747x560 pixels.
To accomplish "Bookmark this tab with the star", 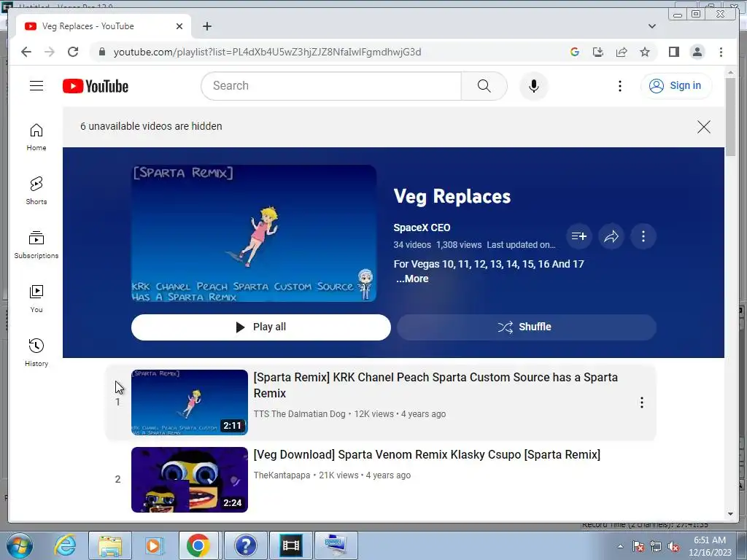I will 645,52.
